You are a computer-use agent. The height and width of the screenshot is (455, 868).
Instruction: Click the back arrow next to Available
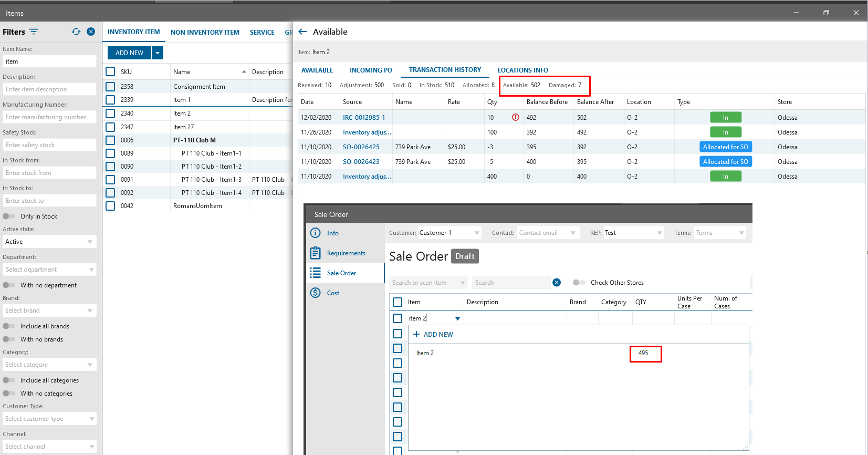(x=302, y=32)
